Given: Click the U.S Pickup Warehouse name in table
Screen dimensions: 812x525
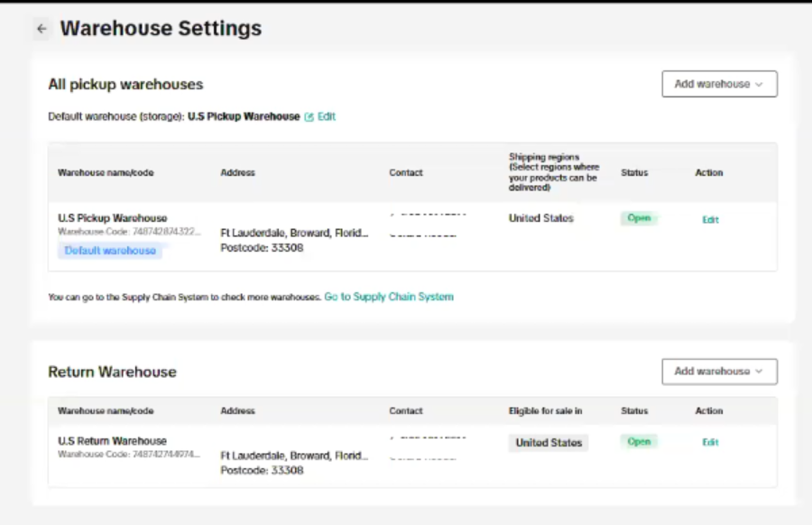Looking at the screenshot, I should (113, 218).
